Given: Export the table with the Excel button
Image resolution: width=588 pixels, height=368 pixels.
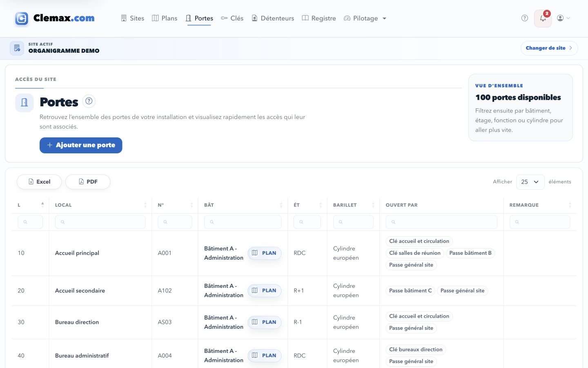Looking at the screenshot, I should 39,182.
